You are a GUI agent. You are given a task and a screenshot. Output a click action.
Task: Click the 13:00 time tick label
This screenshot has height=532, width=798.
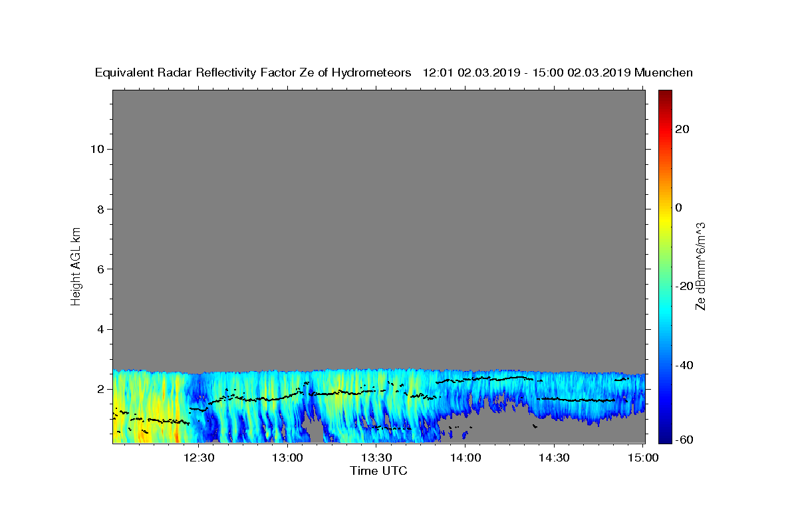(x=288, y=458)
